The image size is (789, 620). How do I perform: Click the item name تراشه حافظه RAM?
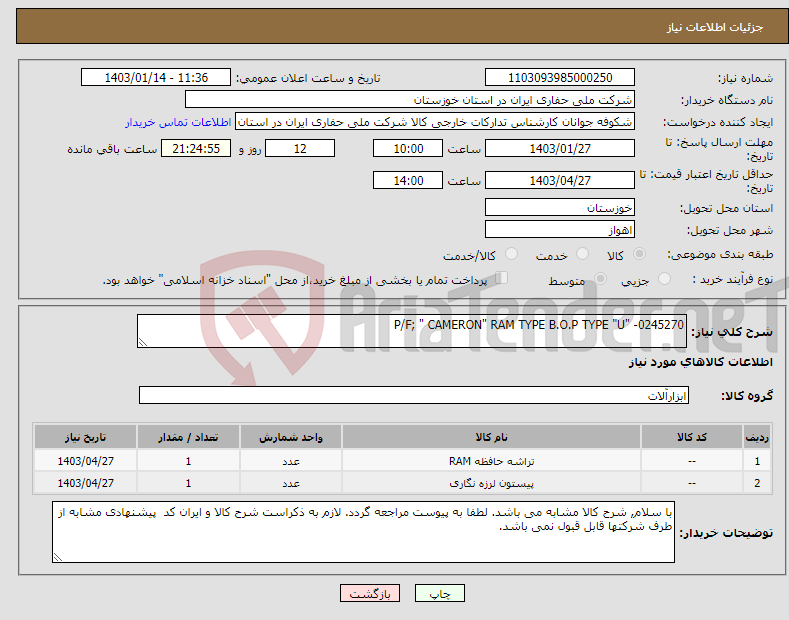tap(492, 461)
